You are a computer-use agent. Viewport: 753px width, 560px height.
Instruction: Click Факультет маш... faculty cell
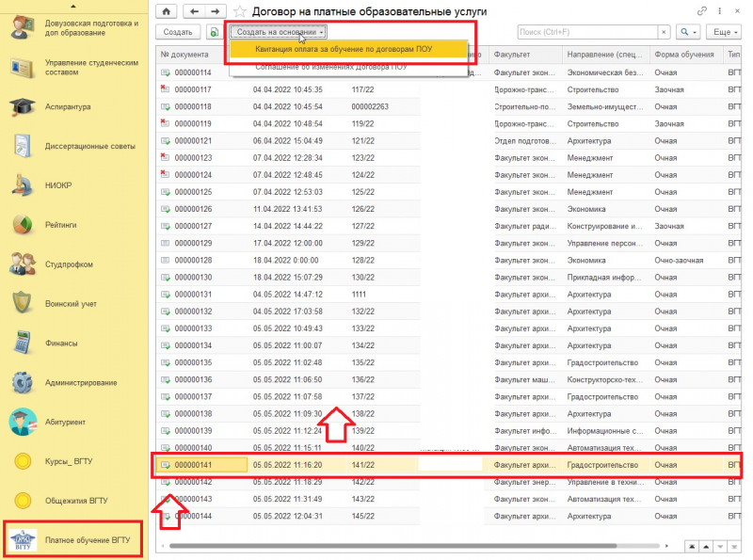[x=525, y=379]
